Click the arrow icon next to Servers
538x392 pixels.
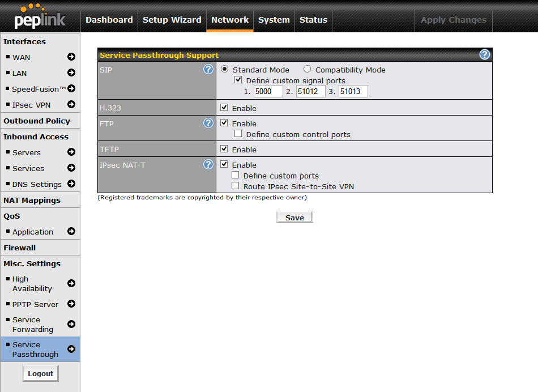click(70, 152)
